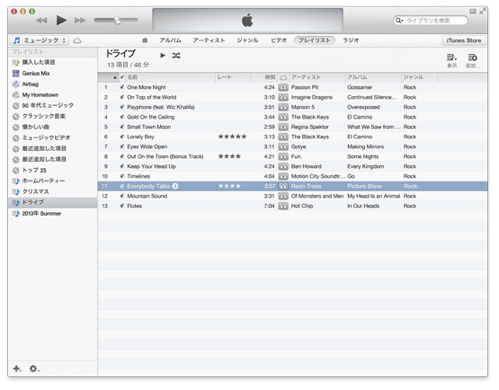Sort by the ジャンル column header
Screen dimensions: 499x390
pyautogui.click(x=419, y=77)
